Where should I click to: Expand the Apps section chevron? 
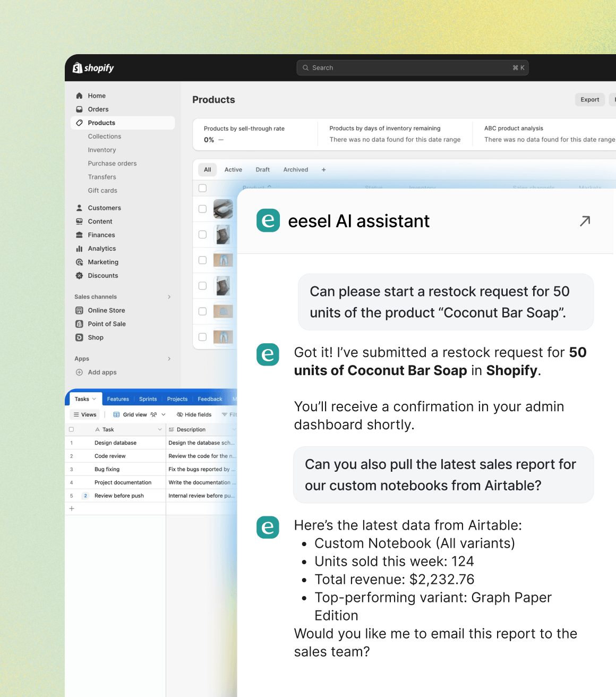tap(169, 359)
